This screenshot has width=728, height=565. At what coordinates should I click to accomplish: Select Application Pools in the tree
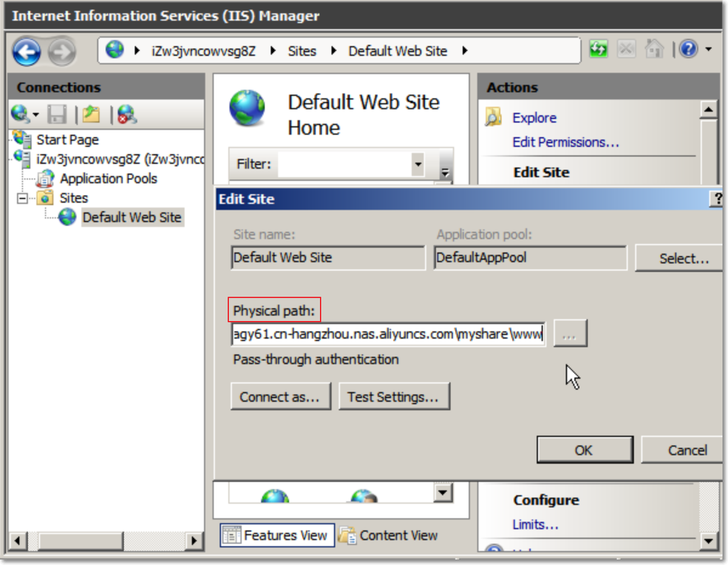108,179
